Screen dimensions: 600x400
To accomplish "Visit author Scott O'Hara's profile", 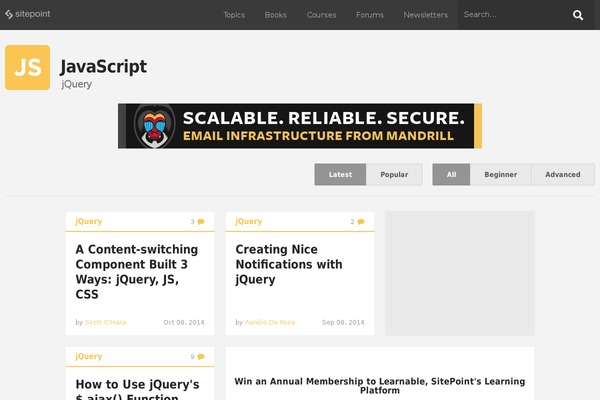I will coord(106,322).
